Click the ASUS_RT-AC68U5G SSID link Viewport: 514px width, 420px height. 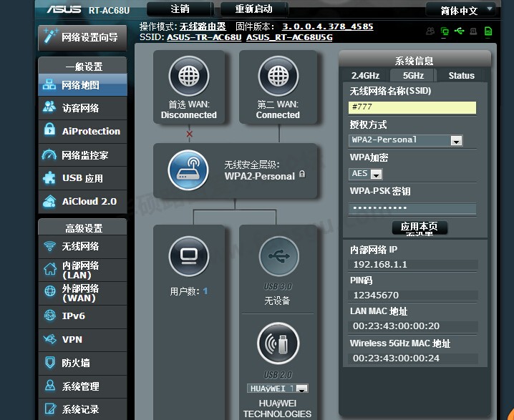pos(289,37)
